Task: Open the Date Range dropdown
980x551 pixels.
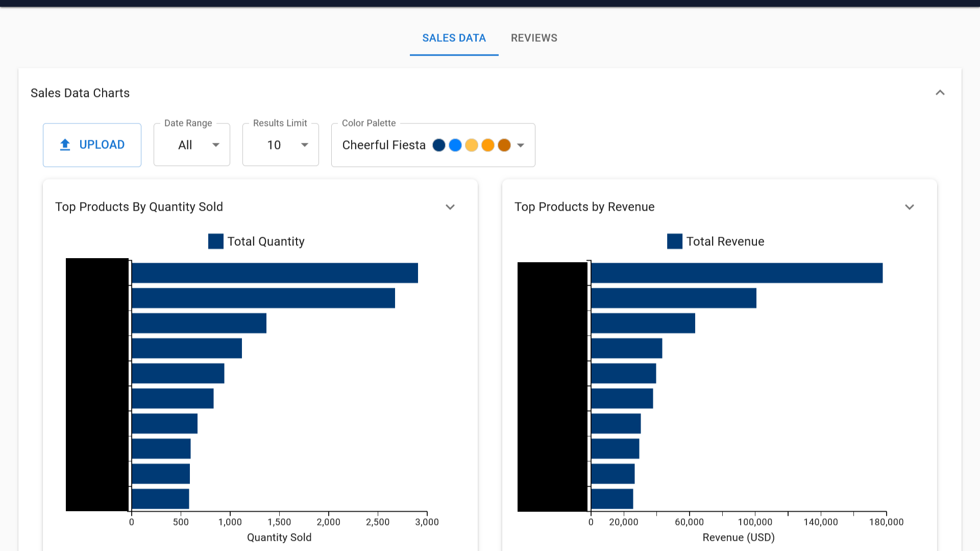Action: point(192,145)
